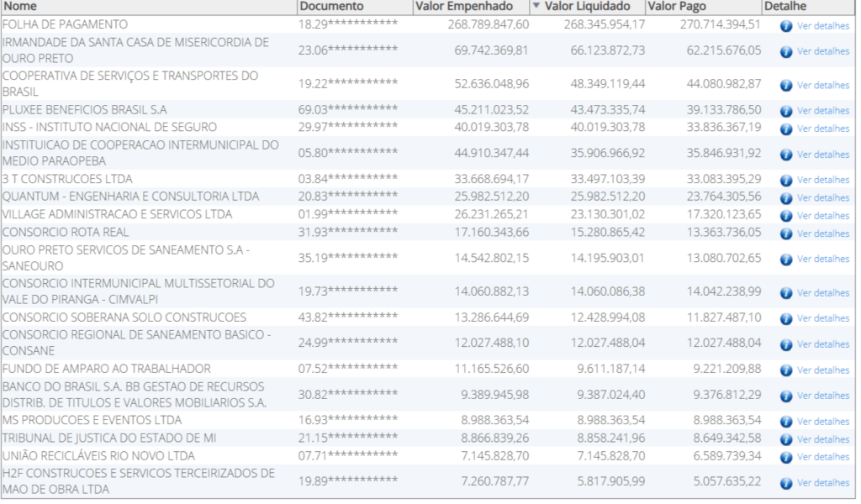Click info icon for CONSANE row
Image resolution: width=861 pixels, height=504 pixels.
coord(786,344)
